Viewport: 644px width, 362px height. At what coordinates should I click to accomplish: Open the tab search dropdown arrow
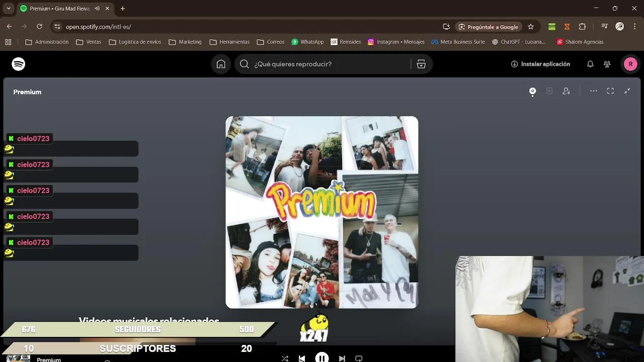[9, 9]
